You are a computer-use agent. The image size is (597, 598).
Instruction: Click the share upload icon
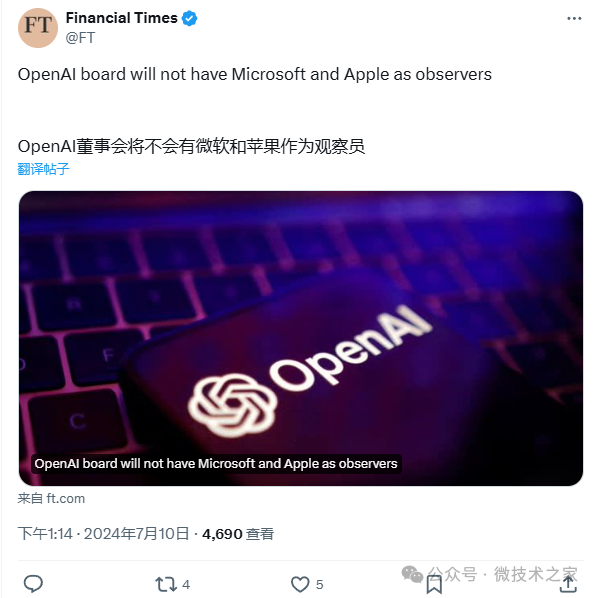(x=568, y=584)
